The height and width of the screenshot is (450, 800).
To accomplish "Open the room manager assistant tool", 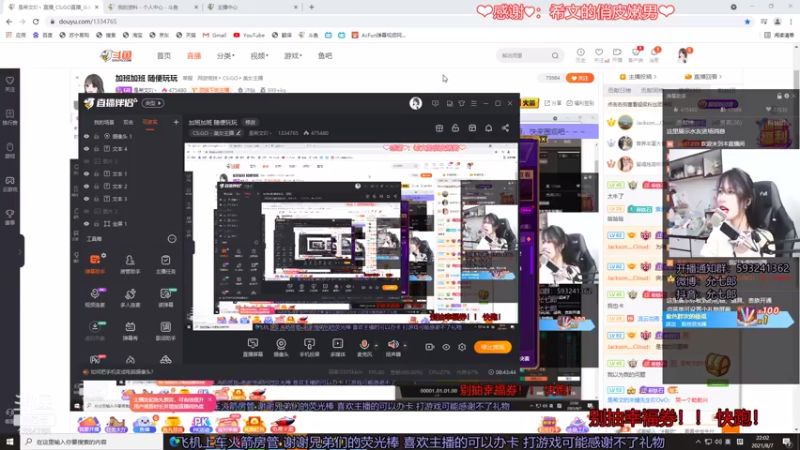I will [x=130, y=264].
